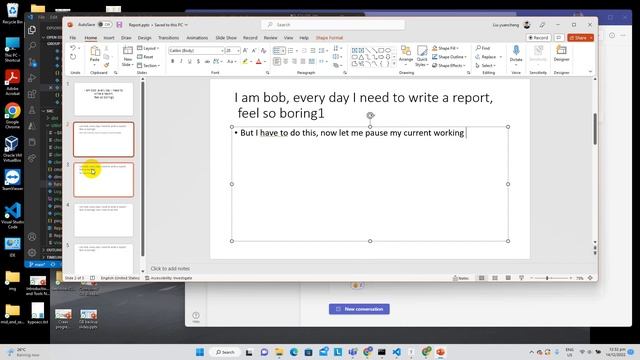Toggle Text Shadow formatting
This screenshot has height=360, width=640.
pyautogui.click(x=198, y=61)
